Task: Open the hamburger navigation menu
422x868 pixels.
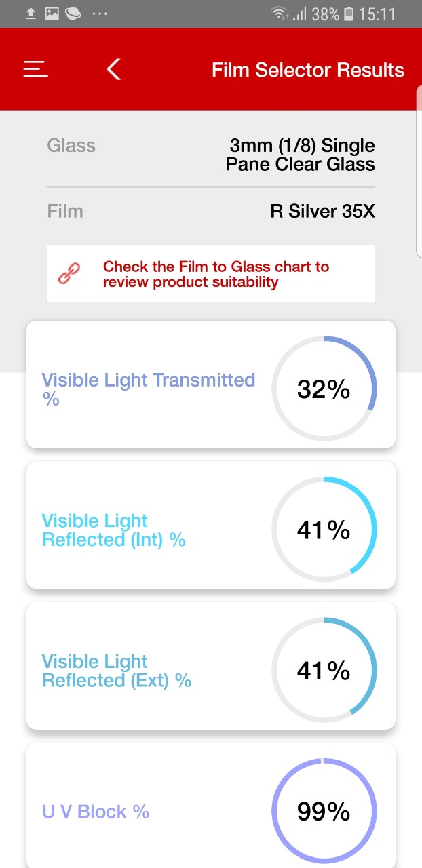Action: [x=35, y=69]
